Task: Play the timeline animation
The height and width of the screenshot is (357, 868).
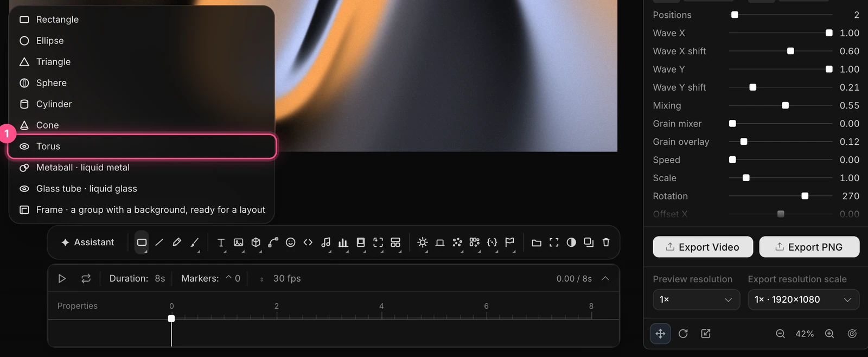Action: point(62,278)
